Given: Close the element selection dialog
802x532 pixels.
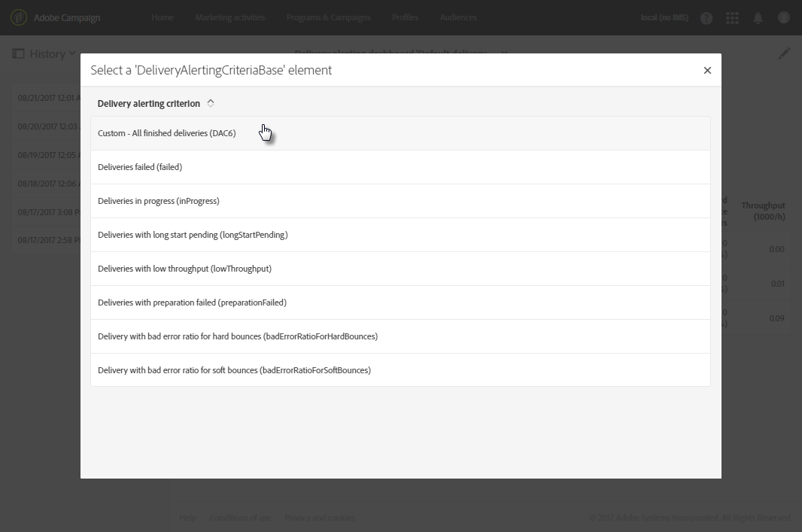Looking at the screenshot, I should tap(707, 70).
